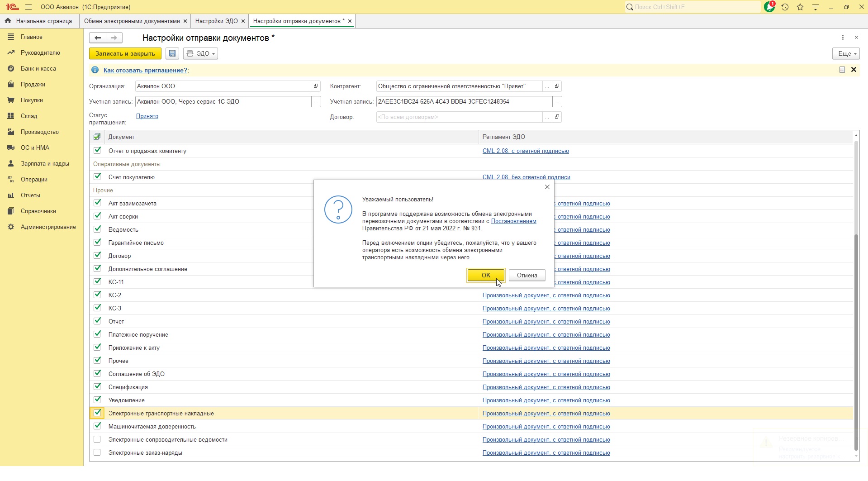Click Записать и закрыть button
Viewport: 868px width, 481px height.
click(x=125, y=53)
